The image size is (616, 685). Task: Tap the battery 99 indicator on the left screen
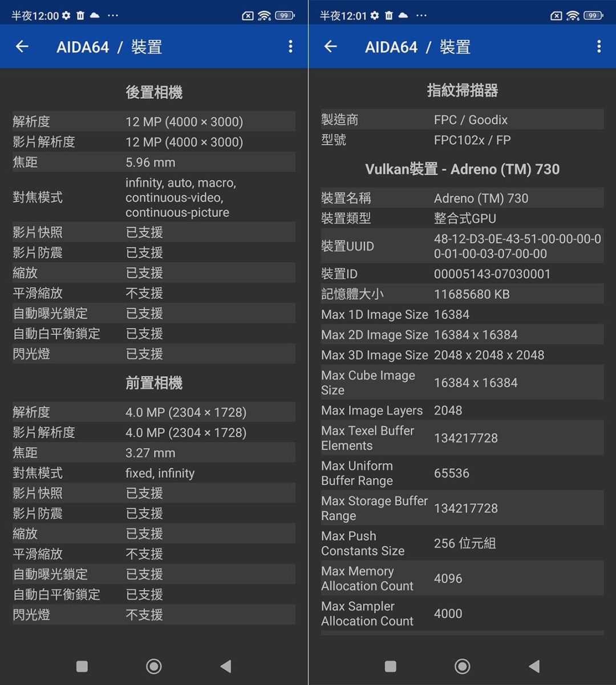click(285, 15)
